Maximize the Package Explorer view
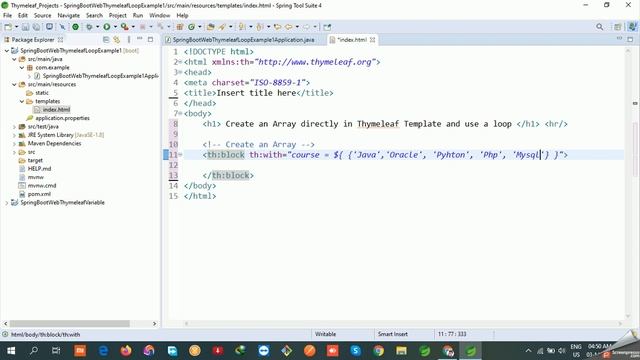The image size is (640, 360). 150,40
